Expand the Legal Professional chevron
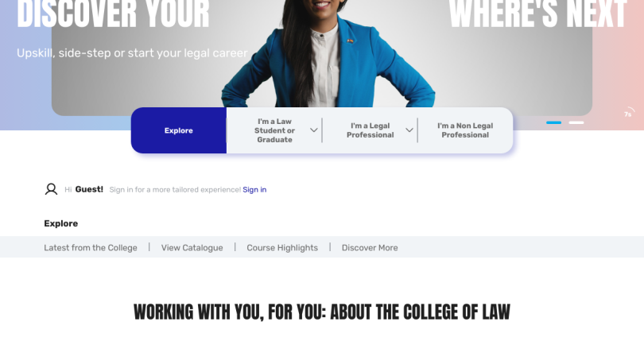 pyautogui.click(x=409, y=130)
